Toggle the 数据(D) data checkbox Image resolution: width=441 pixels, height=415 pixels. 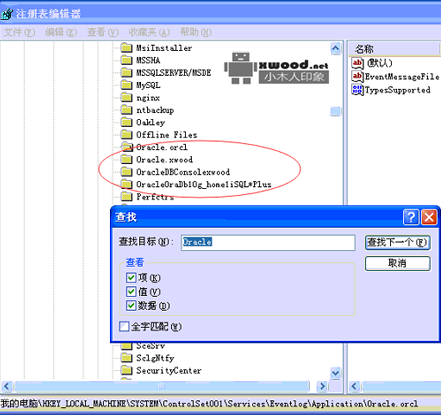(131, 305)
